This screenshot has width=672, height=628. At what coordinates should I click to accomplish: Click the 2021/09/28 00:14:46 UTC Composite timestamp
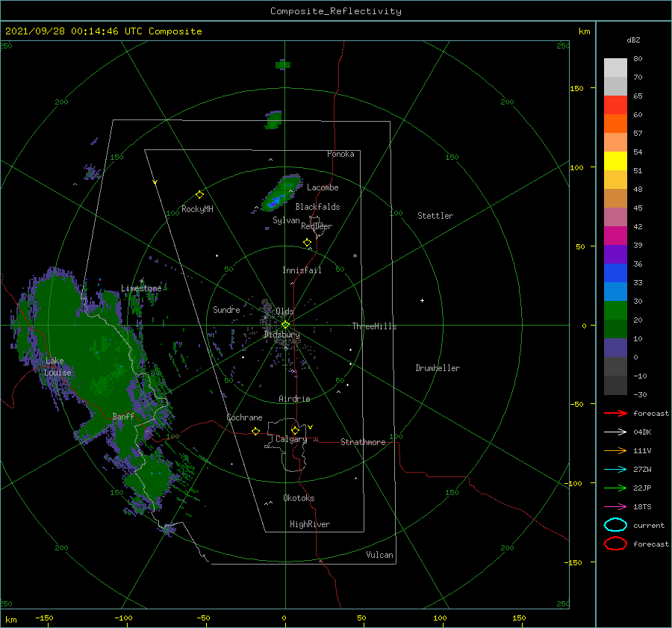104,31
